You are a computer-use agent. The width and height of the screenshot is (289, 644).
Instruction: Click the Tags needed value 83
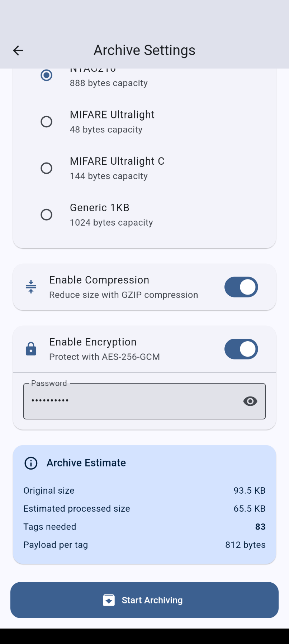(x=260, y=527)
